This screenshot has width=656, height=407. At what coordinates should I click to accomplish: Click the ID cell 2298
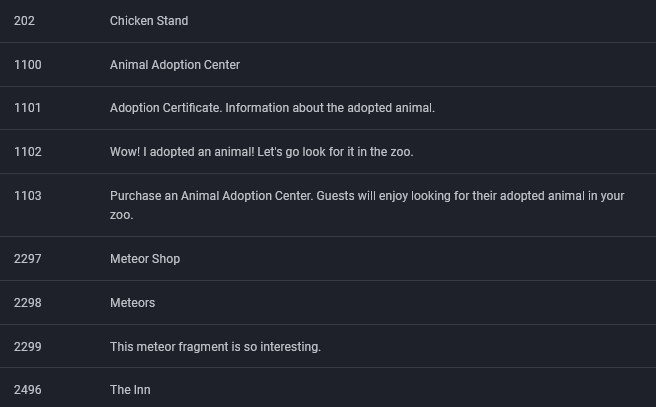pyautogui.click(x=28, y=303)
